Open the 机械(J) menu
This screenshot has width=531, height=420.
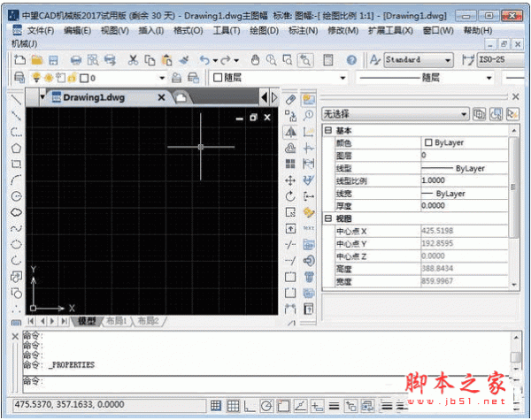(25, 43)
